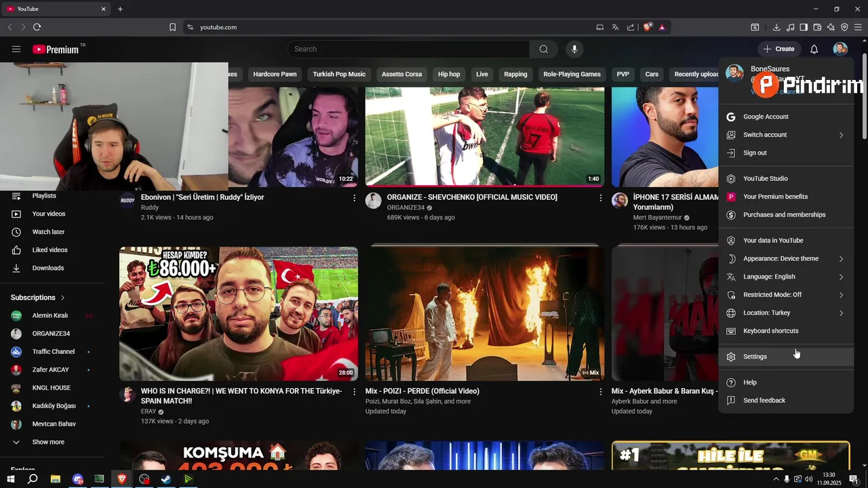This screenshot has width=868, height=488.
Task: Open Steam from the taskbar
Action: (x=166, y=479)
